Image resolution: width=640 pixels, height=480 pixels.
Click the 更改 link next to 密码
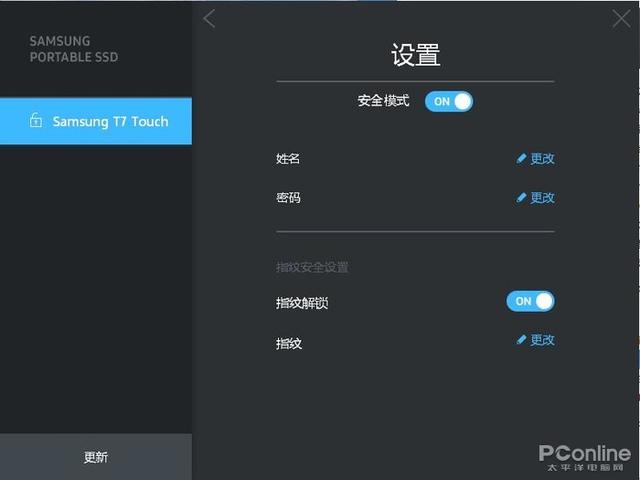click(x=542, y=198)
